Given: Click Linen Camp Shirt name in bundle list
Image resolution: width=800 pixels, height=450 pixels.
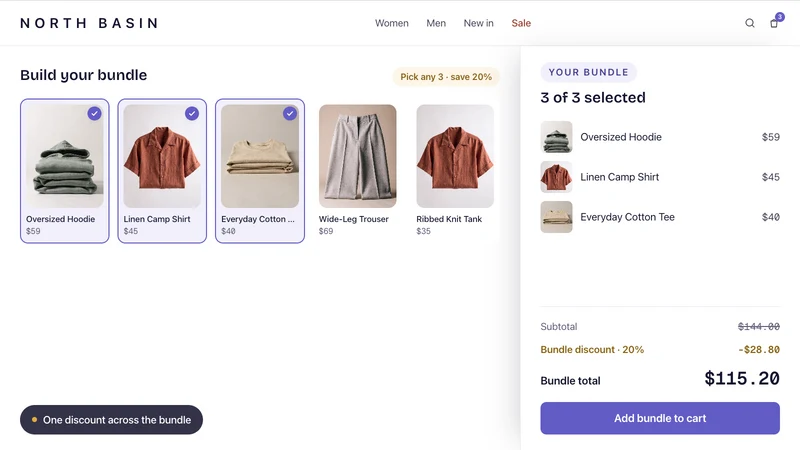Looking at the screenshot, I should click(x=619, y=177).
